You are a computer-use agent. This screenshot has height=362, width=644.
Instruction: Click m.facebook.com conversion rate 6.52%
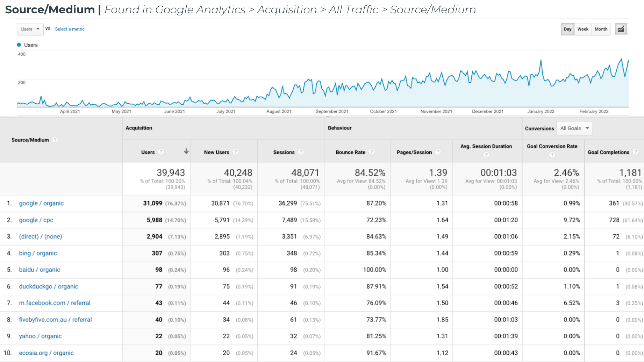(x=572, y=303)
